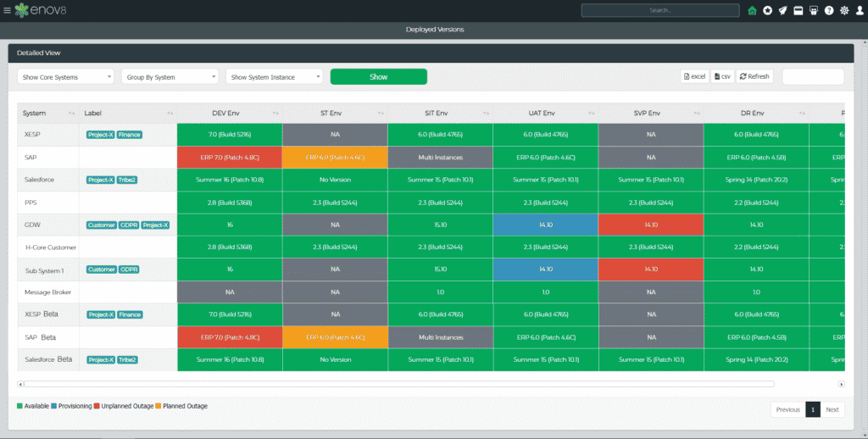Click Project-X tag in GDW row

point(155,225)
